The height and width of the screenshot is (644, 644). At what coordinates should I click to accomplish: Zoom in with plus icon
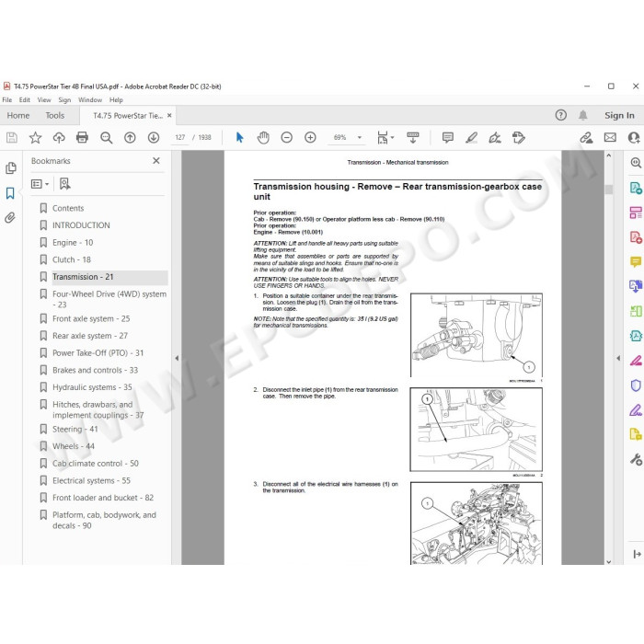(x=311, y=138)
